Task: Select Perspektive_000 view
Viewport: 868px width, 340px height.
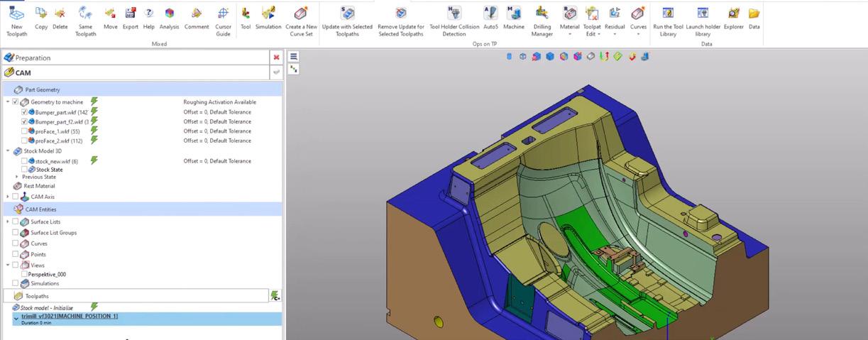Action: pyautogui.click(x=47, y=274)
